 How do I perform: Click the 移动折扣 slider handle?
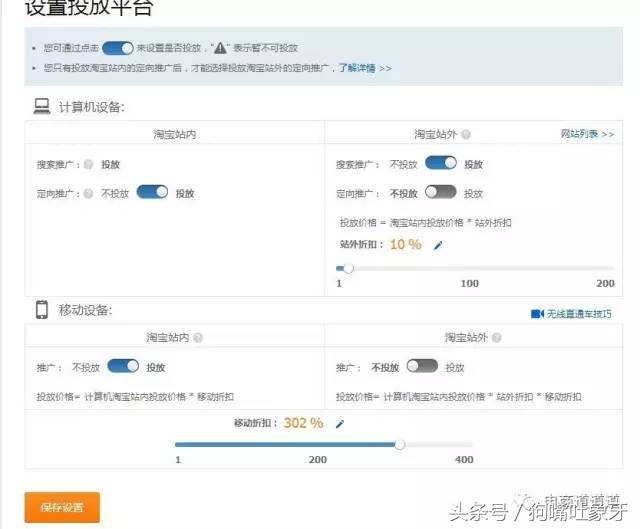400,445
